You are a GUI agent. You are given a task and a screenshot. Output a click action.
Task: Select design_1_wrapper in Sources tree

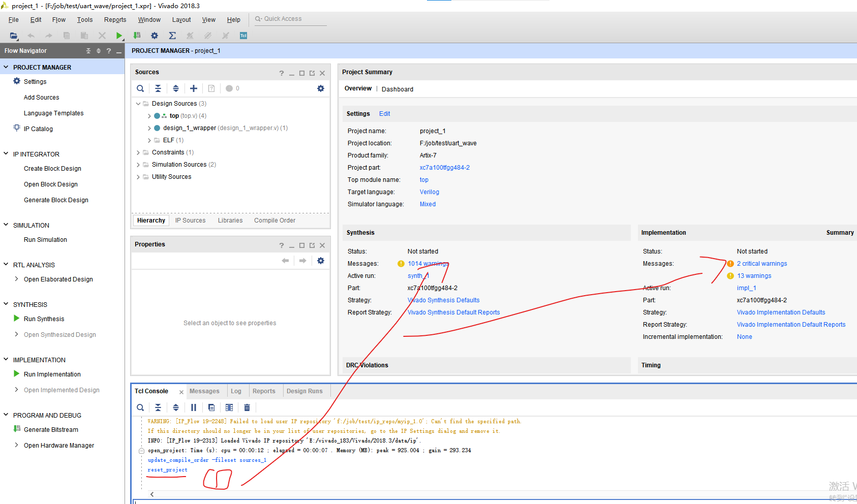(x=190, y=128)
